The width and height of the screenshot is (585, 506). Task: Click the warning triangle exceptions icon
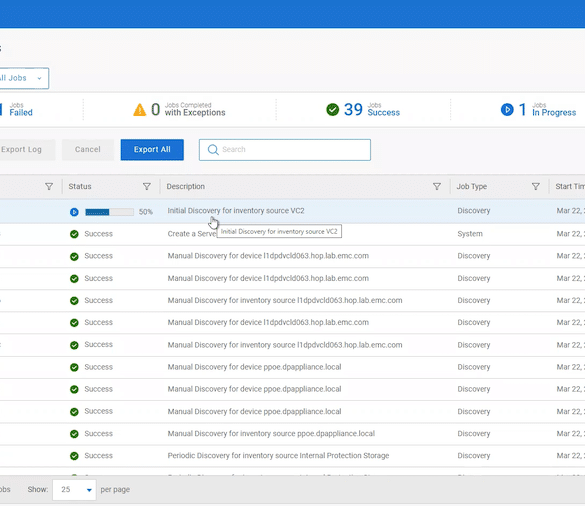(x=140, y=110)
